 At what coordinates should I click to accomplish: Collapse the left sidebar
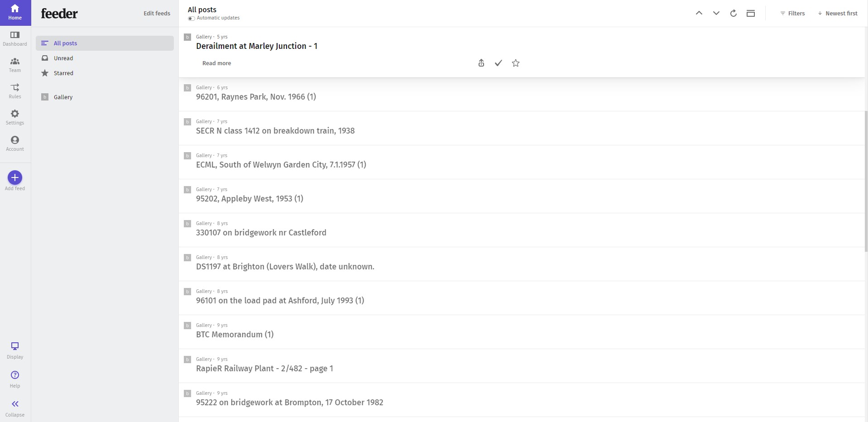[15, 408]
